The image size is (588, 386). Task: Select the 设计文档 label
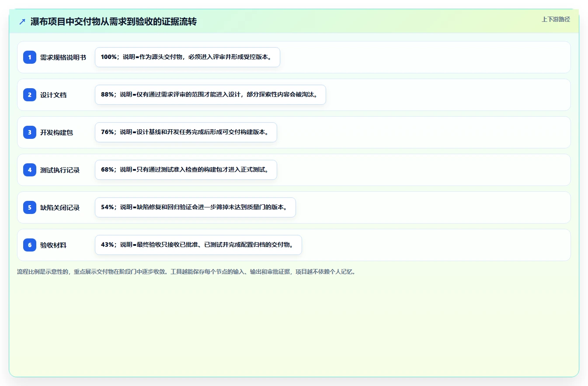pyautogui.click(x=53, y=95)
